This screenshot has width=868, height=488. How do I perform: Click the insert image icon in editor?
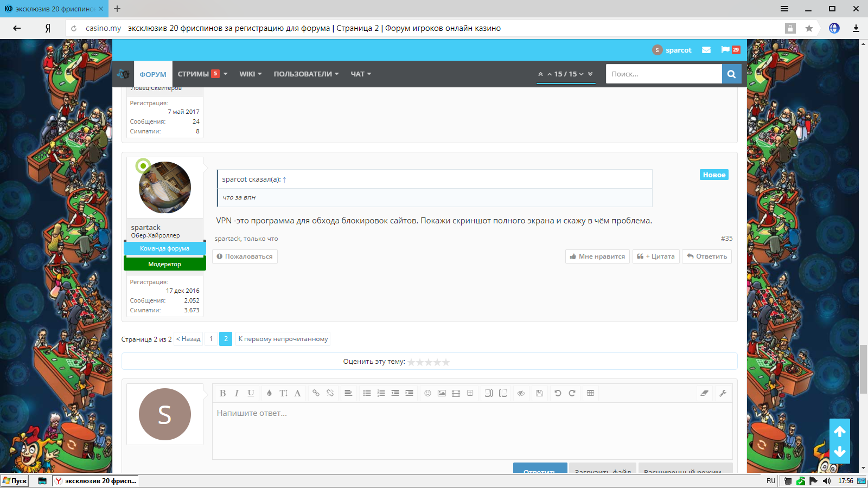tap(442, 393)
